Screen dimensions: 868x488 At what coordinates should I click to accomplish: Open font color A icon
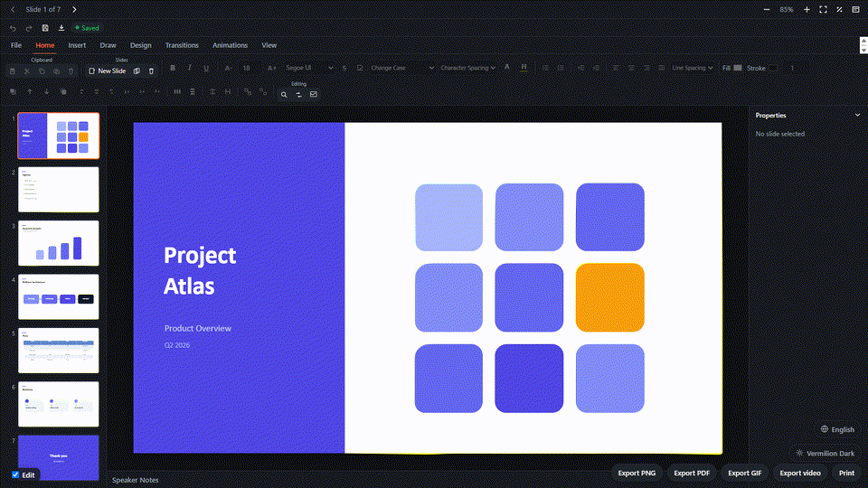click(506, 67)
